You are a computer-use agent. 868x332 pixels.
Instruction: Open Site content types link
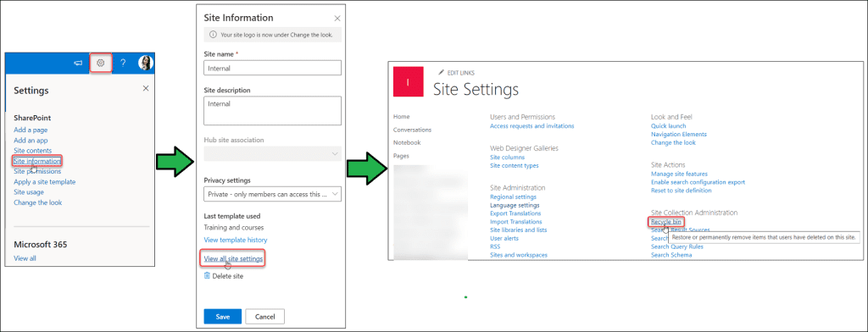tap(515, 165)
